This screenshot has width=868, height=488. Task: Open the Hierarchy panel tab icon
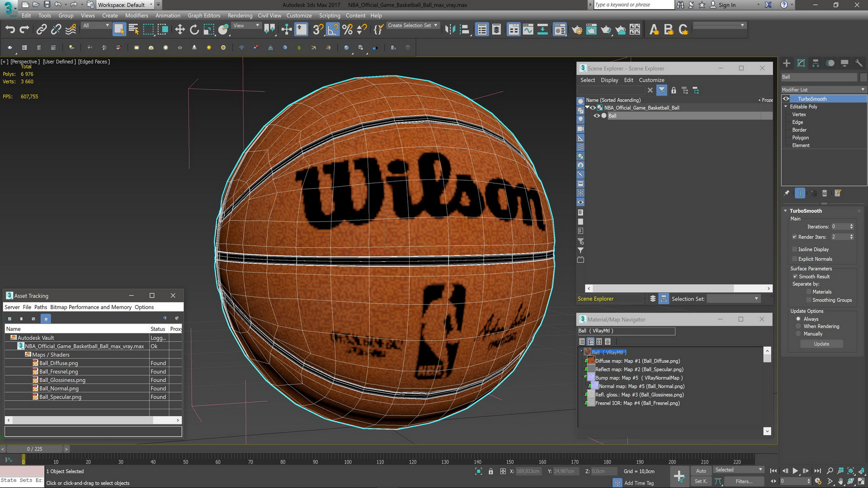(816, 63)
